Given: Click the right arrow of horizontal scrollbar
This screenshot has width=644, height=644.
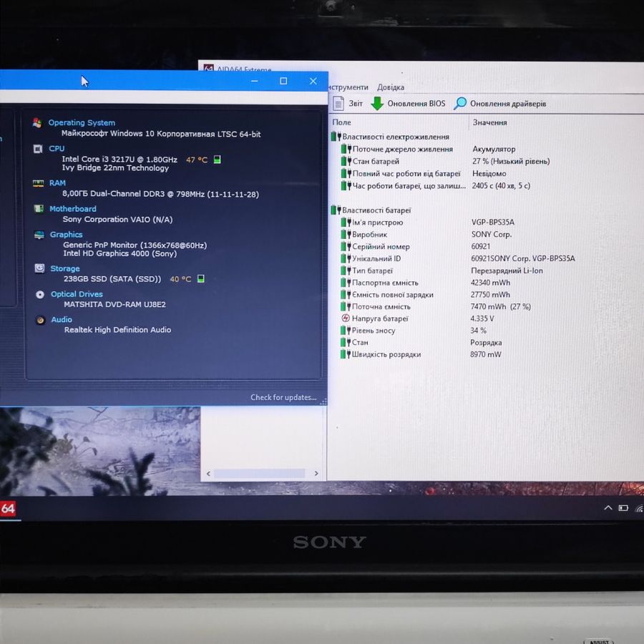Looking at the screenshot, I should tap(316, 474).
